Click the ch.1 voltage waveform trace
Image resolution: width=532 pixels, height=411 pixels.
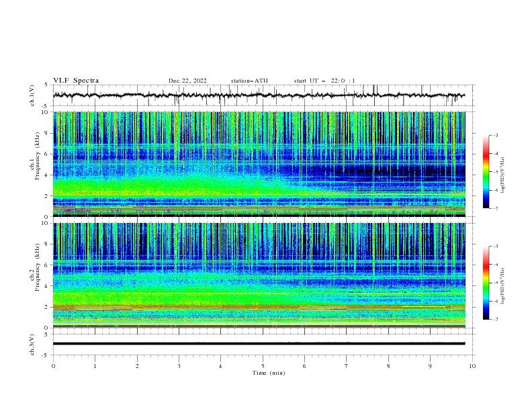click(259, 95)
